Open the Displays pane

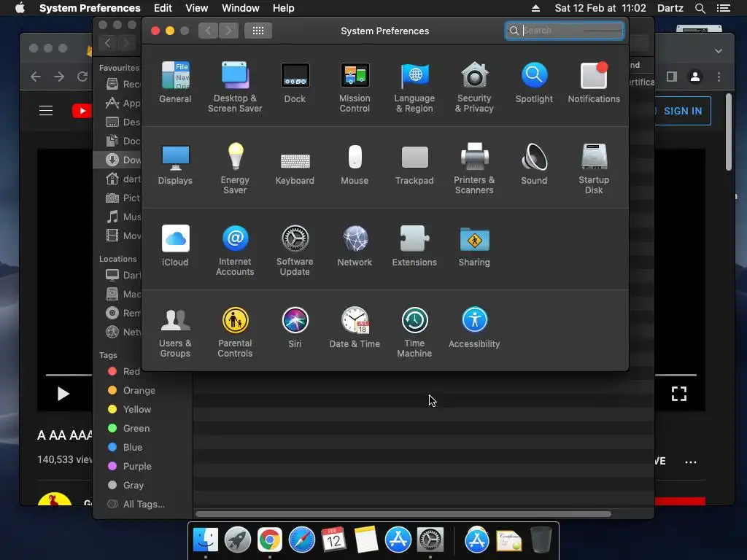coord(175,164)
